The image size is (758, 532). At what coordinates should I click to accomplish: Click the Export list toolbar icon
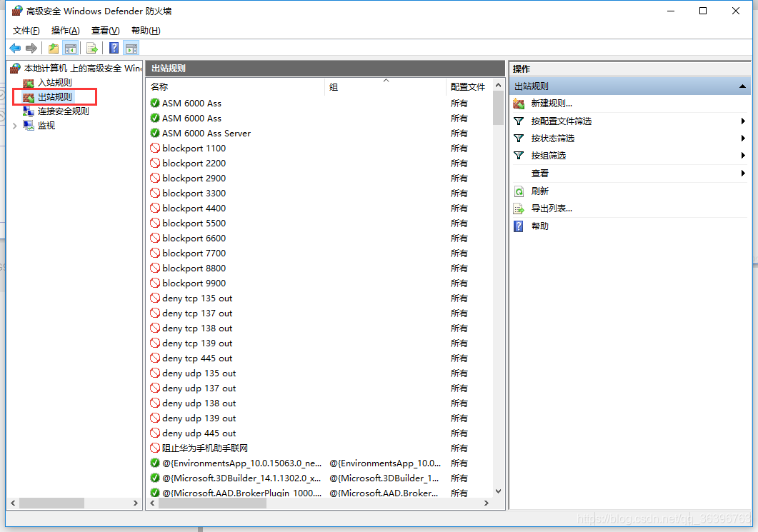coord(92,48)
